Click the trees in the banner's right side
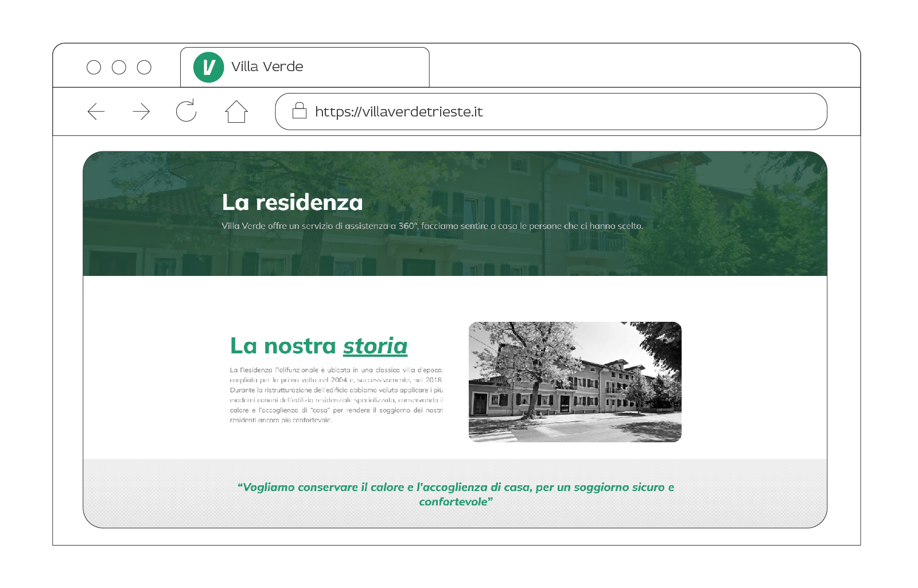 point(769,224)
